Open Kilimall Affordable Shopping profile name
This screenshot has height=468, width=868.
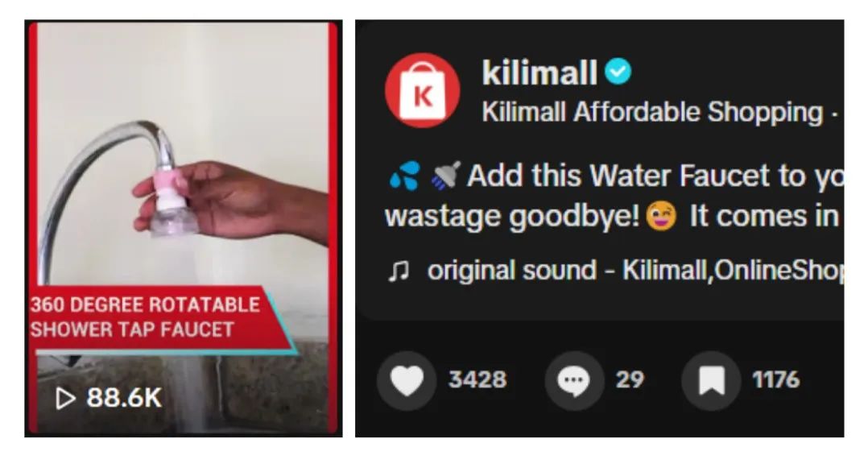point(652,113)
